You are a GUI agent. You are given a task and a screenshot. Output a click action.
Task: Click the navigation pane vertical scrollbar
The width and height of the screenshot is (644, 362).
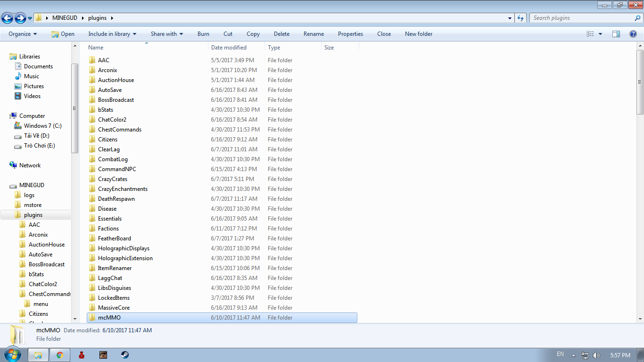pyautogui.click(x=75, y=108)
